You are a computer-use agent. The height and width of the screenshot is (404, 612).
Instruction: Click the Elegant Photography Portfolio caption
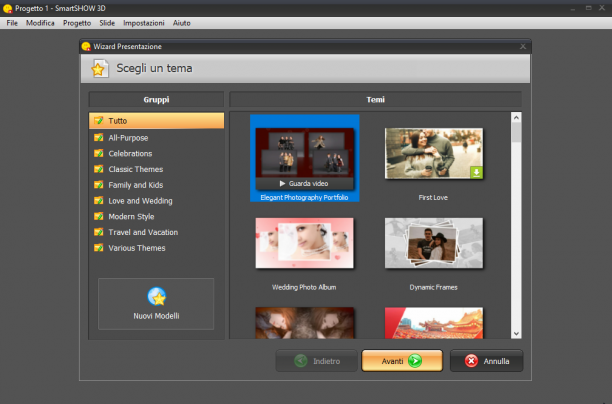pos(304,198)
